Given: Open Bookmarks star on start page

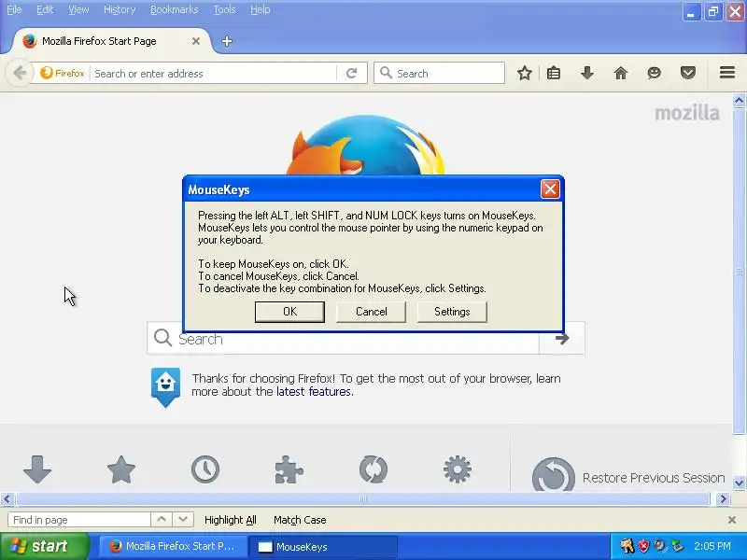Looking at the screenshot, I should (x=121, y=469).
